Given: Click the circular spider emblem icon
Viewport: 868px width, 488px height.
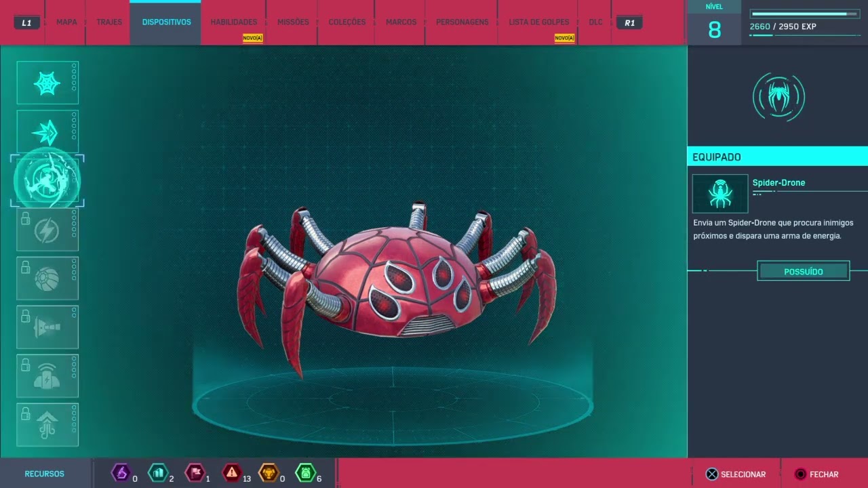Looking at the screenshot, I should pos(778,98).
